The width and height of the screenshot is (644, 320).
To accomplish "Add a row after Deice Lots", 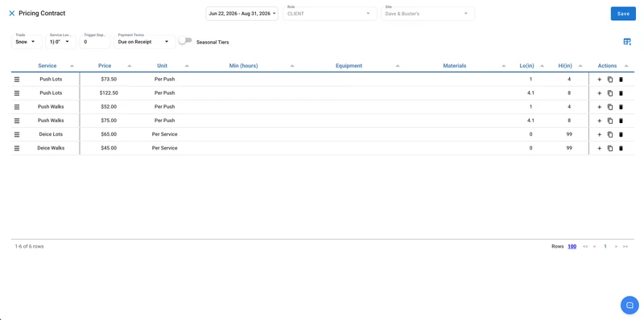I will click(x=599, y=134).
